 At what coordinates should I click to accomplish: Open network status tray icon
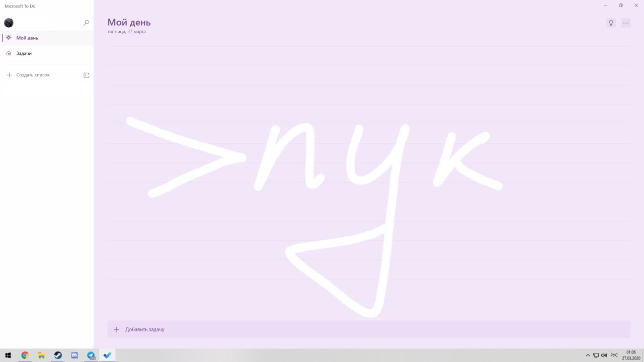(x=596, y=355)
